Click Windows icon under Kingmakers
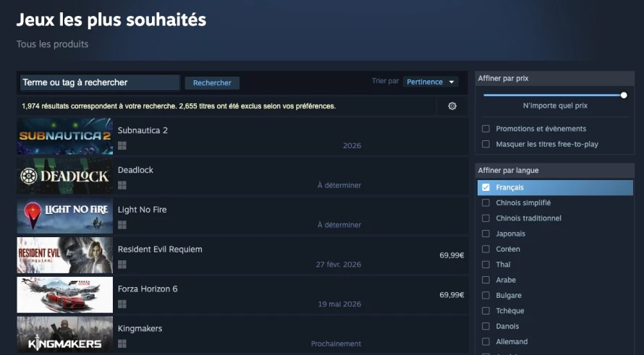The height and width of the screenshot is (355, 644). click(122, 344)
